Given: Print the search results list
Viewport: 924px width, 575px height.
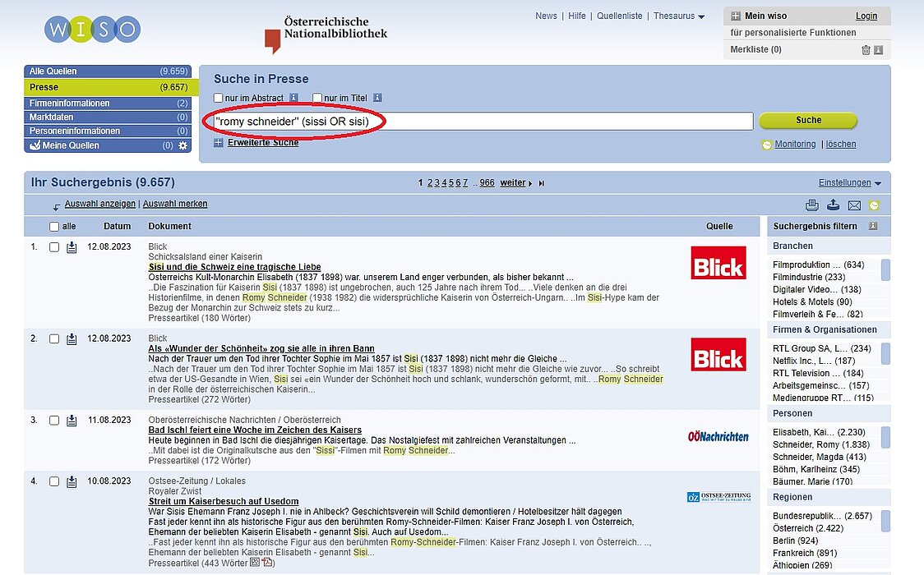Looking at the screenshot, I should [812, 205].
